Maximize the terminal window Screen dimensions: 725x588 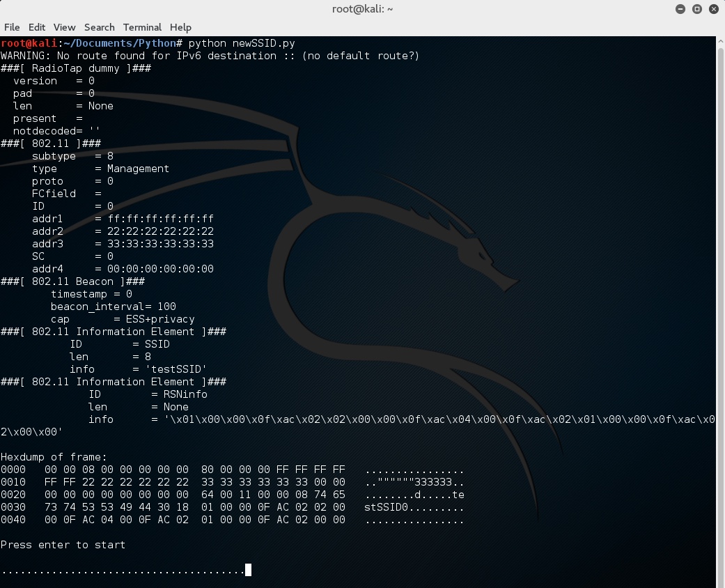pyautogui.click(x=697, y=9)
